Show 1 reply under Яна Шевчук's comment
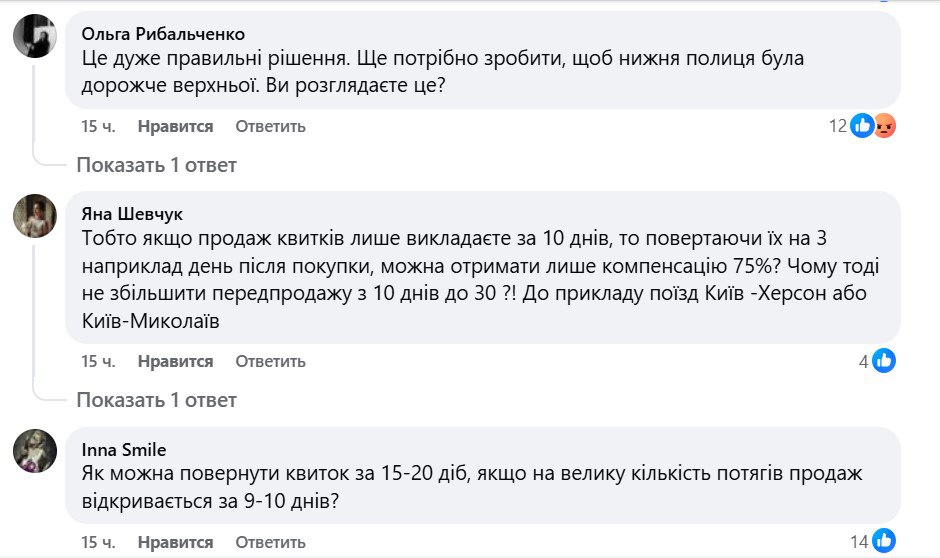Viewport: 940px width, 558px height. coord(157,400)
